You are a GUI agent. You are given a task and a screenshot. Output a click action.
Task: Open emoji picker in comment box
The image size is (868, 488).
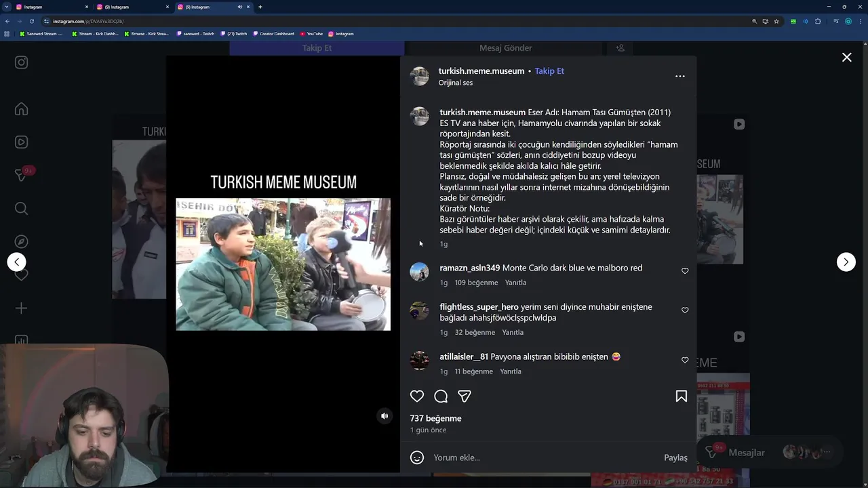pyautogui.click(x=417, y=457)
